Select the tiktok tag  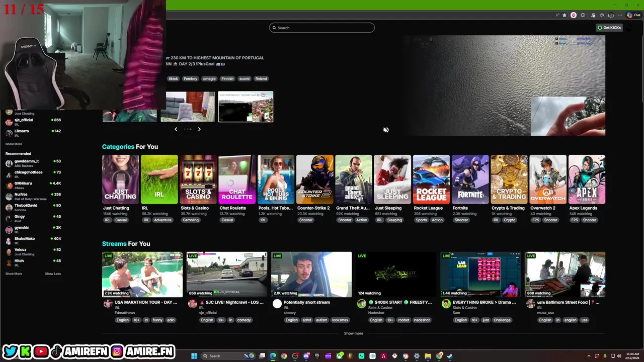tap(173, 78)
